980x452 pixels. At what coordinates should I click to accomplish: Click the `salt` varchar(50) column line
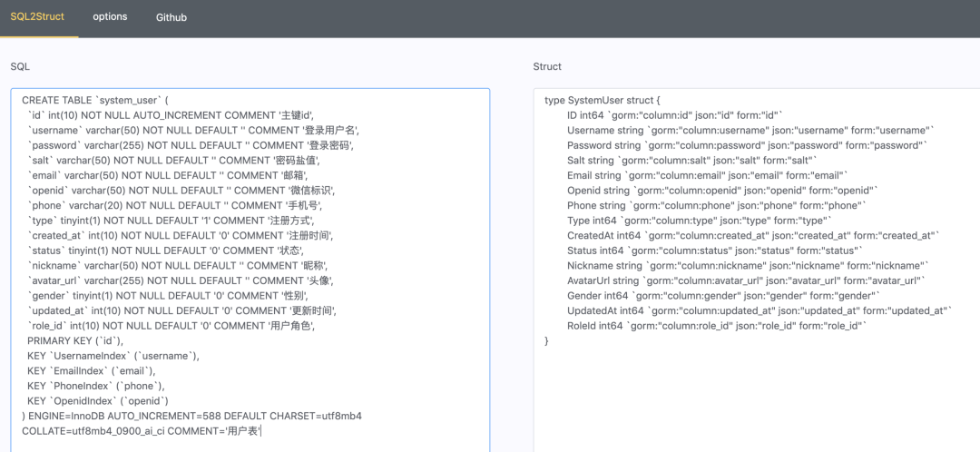pos(174,160)
